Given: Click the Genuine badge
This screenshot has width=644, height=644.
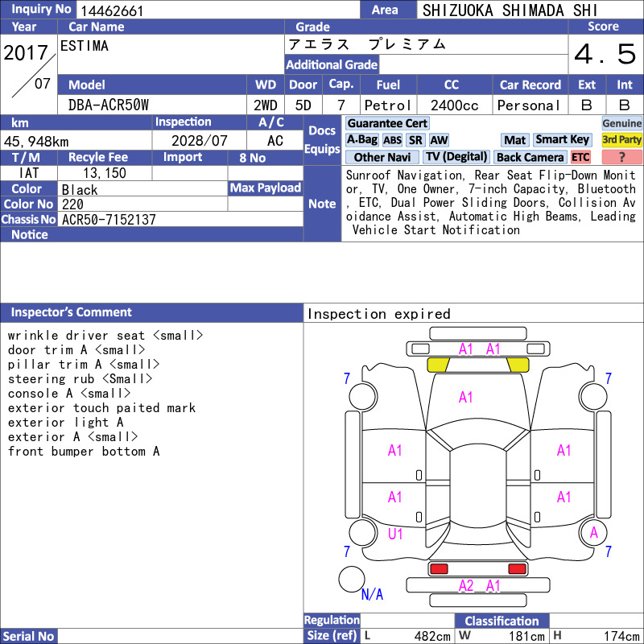Looking at the screenshot, I should pyautogui.click(x=621, y=123).
